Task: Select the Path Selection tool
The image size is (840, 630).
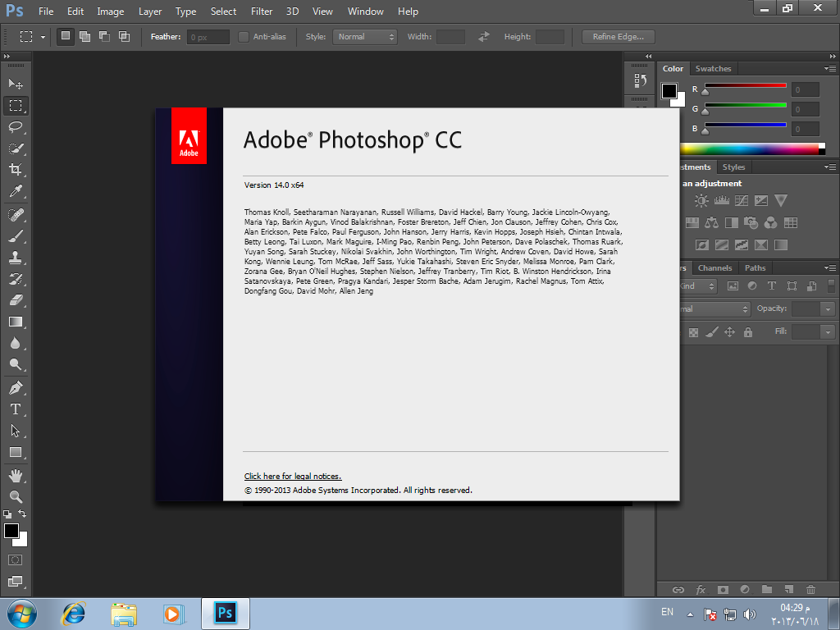Action: (x=16, y=431)
